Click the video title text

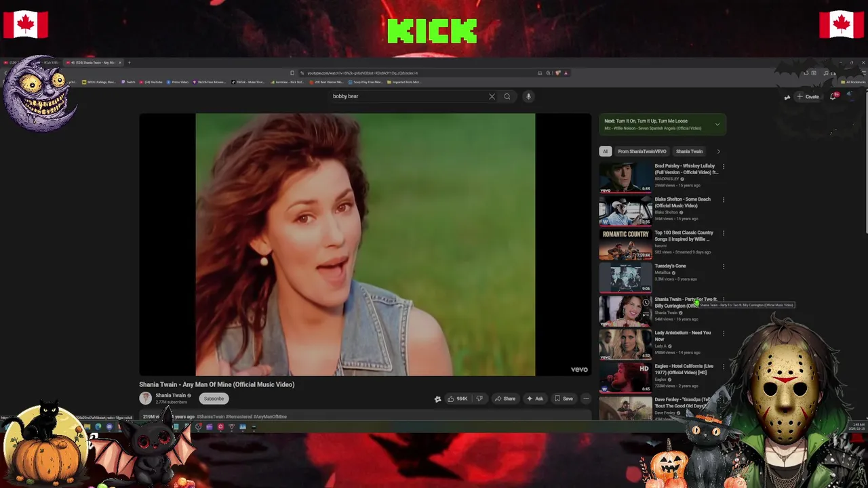click(x=217, y=384)
